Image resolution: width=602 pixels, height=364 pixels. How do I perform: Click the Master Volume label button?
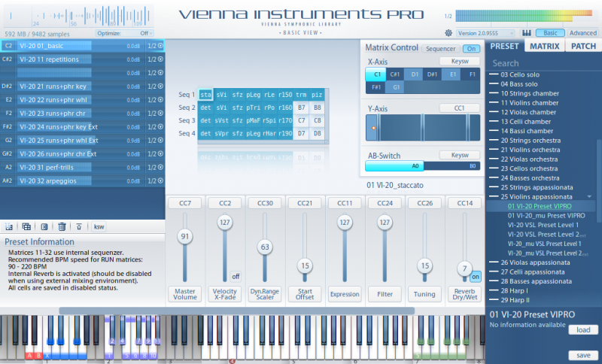coord(185,294)
